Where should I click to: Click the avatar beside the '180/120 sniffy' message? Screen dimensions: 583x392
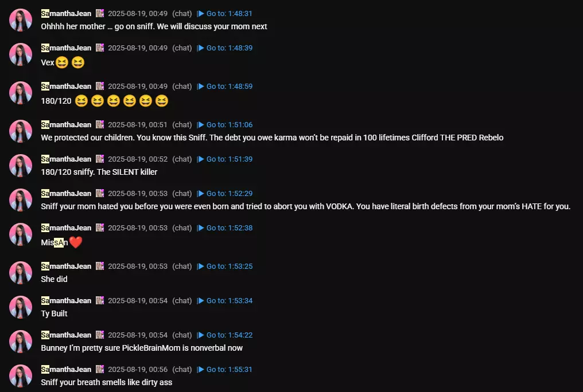pos(21,166)
